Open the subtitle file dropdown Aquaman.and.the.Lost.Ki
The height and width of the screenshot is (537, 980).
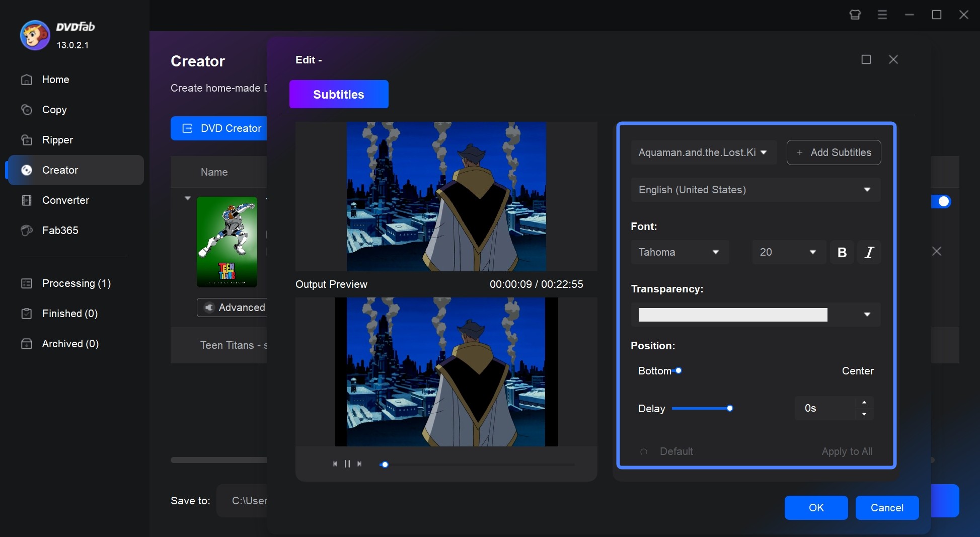(x=704, y=152)
